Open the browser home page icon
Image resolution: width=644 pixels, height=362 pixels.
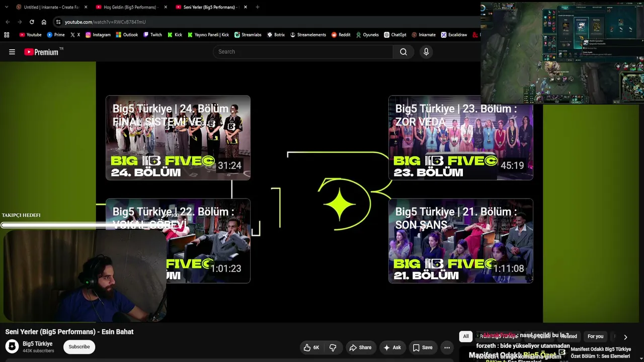[x=44, y=22]
